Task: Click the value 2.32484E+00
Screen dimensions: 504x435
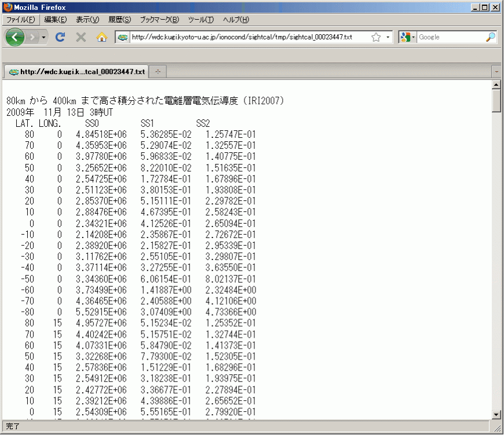Action: (x=231, y=290)
